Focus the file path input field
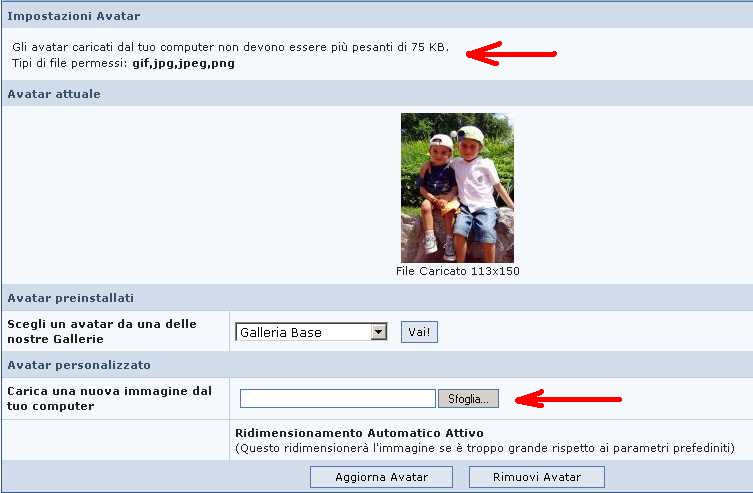This screenshot has width=753, height=493. click(x=337, y=399)
